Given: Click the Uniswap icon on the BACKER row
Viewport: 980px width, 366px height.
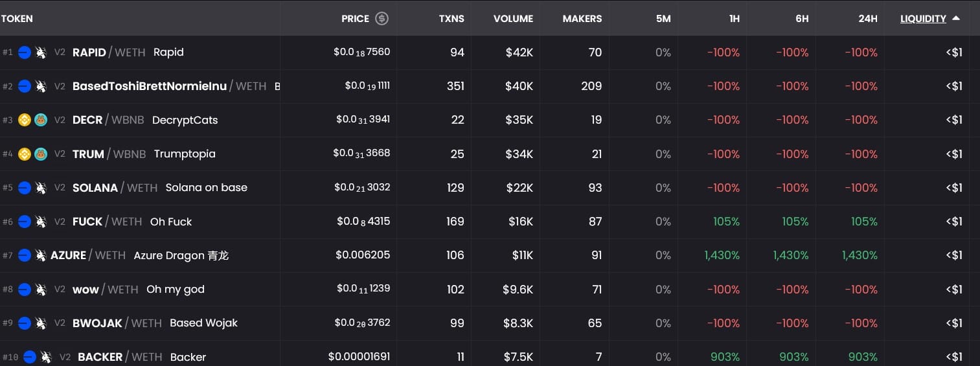Looking at the screenshot, I should [x=45, y=357].
